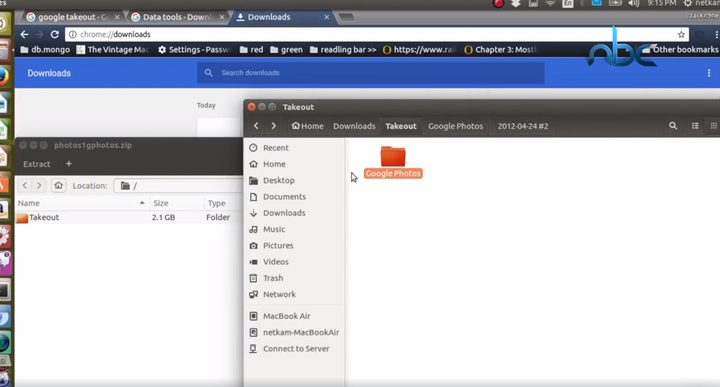Screen dimensions: 720x387
Task: Open the readling bar bookmark folder
Action: pos(343,50)
